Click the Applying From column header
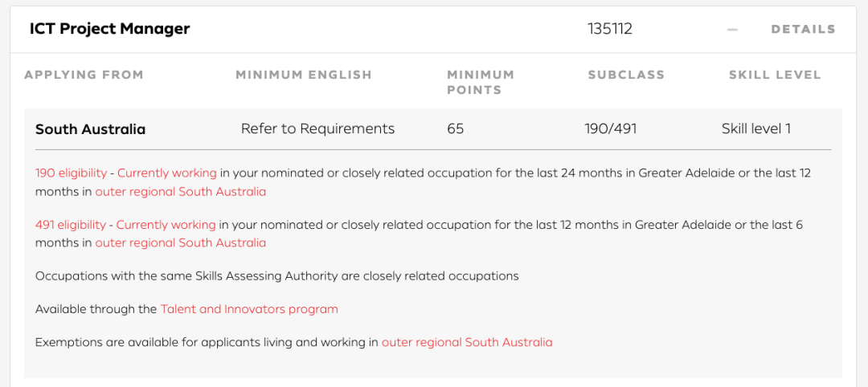This screenshot has width=868, height=387. 84,75
